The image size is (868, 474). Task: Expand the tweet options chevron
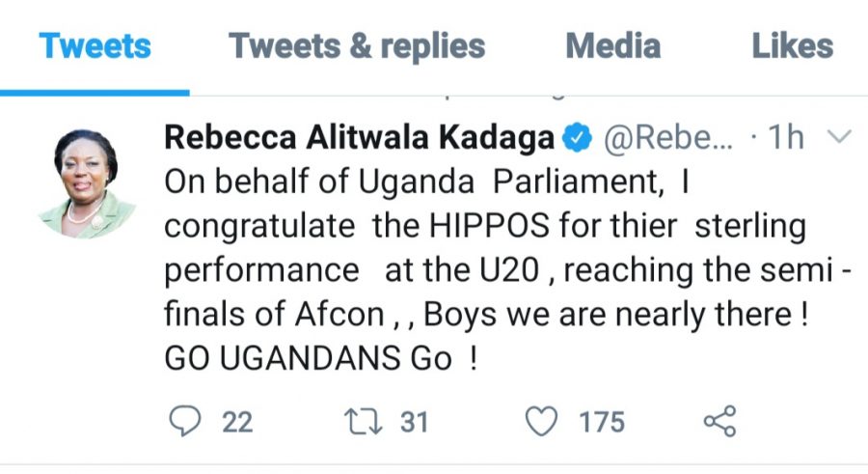839,138
